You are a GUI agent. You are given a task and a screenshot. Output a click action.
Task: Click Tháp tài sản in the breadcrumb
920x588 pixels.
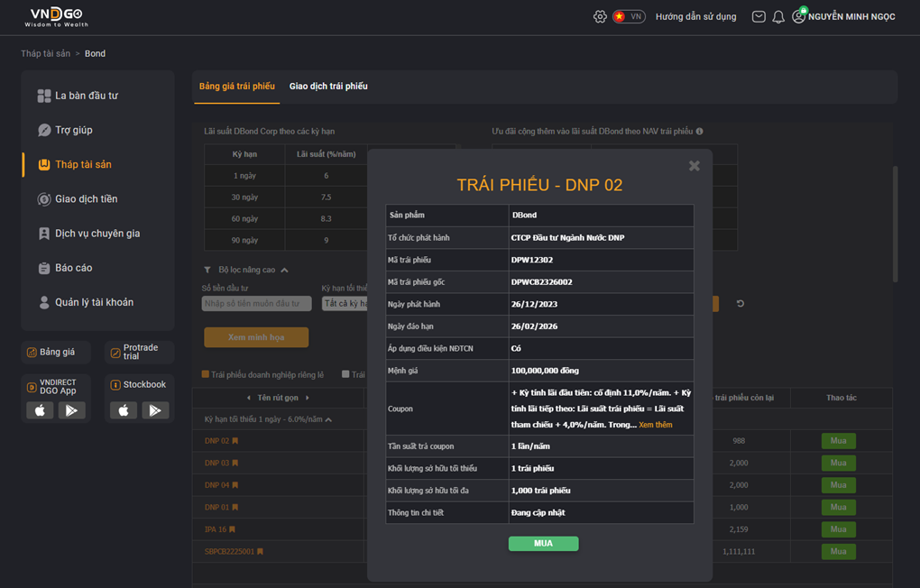point(46,53)
